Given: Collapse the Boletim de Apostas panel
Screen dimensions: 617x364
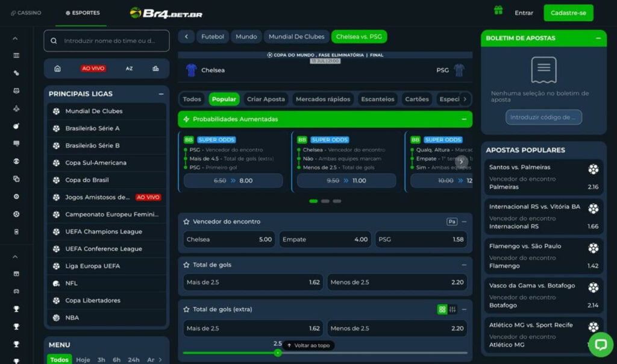Looking at the screenshot, I should (x=598, y=38).
